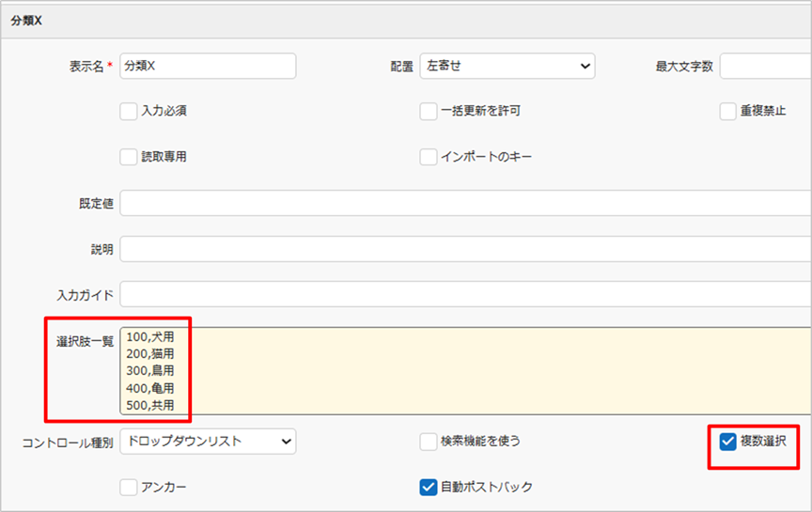812x512 pixels.
Task: Disable the 自動ポストバック checkbox
Action: [429, 487]
